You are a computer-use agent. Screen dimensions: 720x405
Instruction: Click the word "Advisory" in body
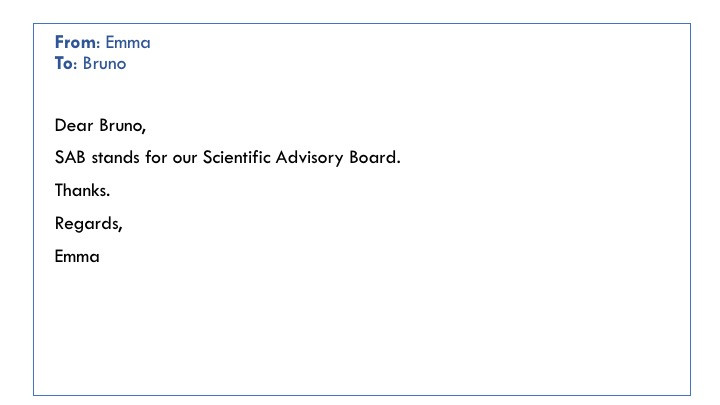[309, 158]
